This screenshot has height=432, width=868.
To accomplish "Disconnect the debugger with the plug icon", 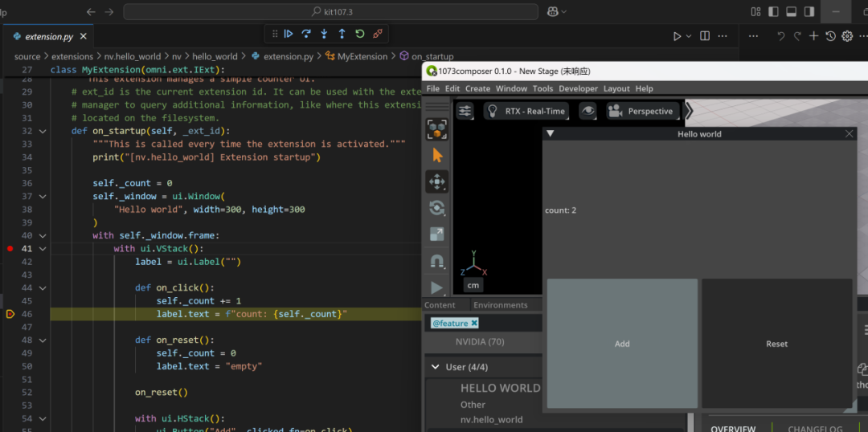I will click(378, 34).
